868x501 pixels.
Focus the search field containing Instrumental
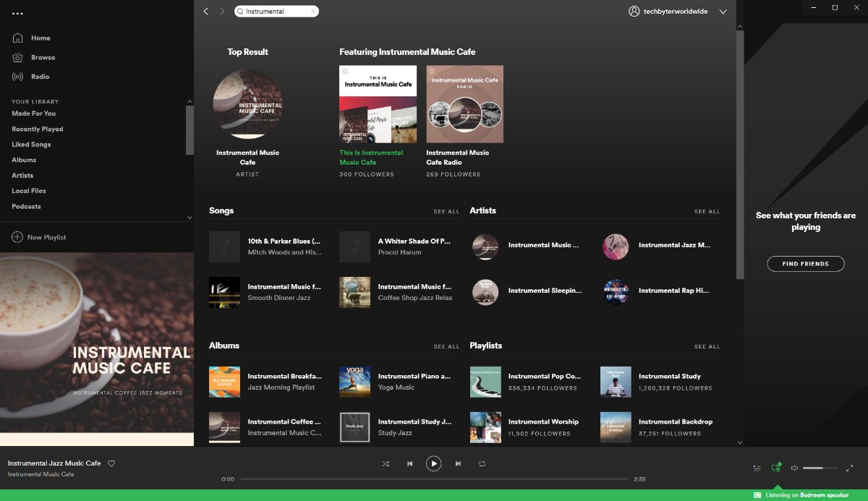276,12
